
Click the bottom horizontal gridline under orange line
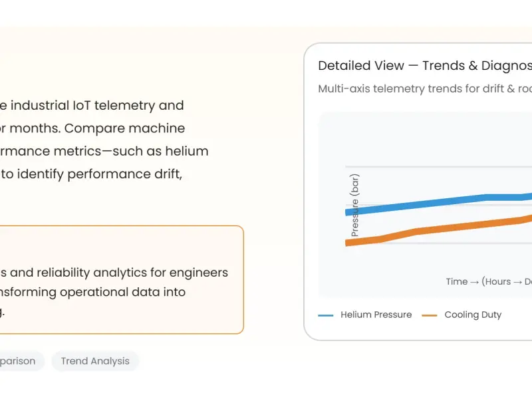click(438, 243)
